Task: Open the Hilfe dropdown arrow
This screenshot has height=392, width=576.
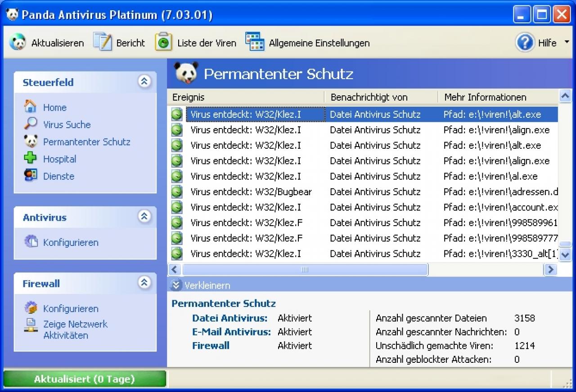Action: [x=567, y=42]
